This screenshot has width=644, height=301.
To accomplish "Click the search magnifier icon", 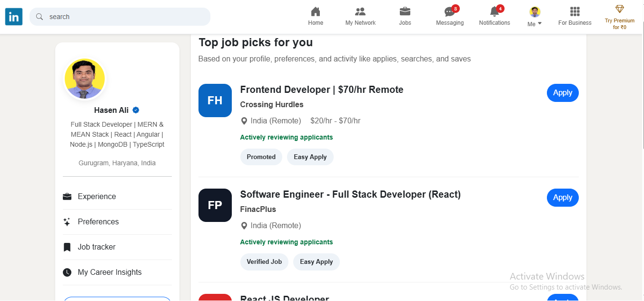I will [40, 17].
